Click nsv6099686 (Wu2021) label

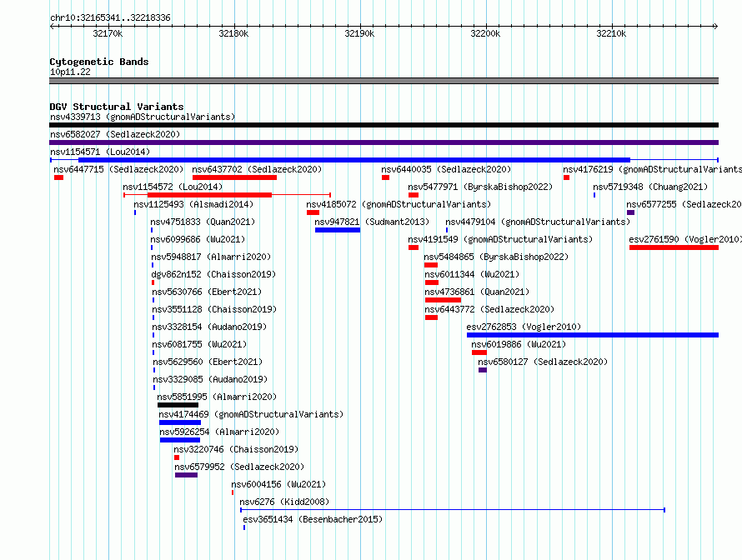pos(198,239)
